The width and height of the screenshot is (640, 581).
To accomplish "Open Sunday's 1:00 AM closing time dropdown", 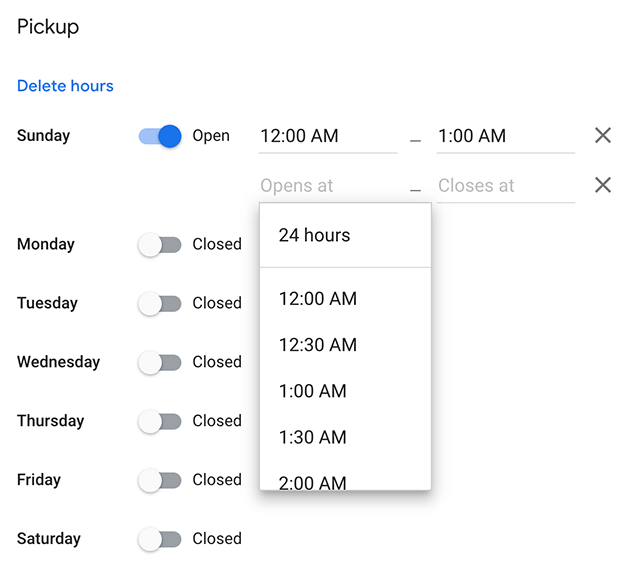I will coord(505,136).
